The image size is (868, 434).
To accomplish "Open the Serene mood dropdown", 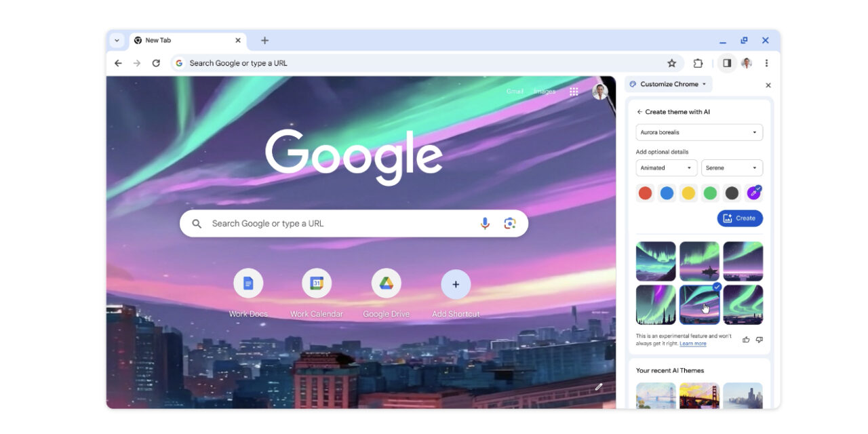I will coord(732,167).
